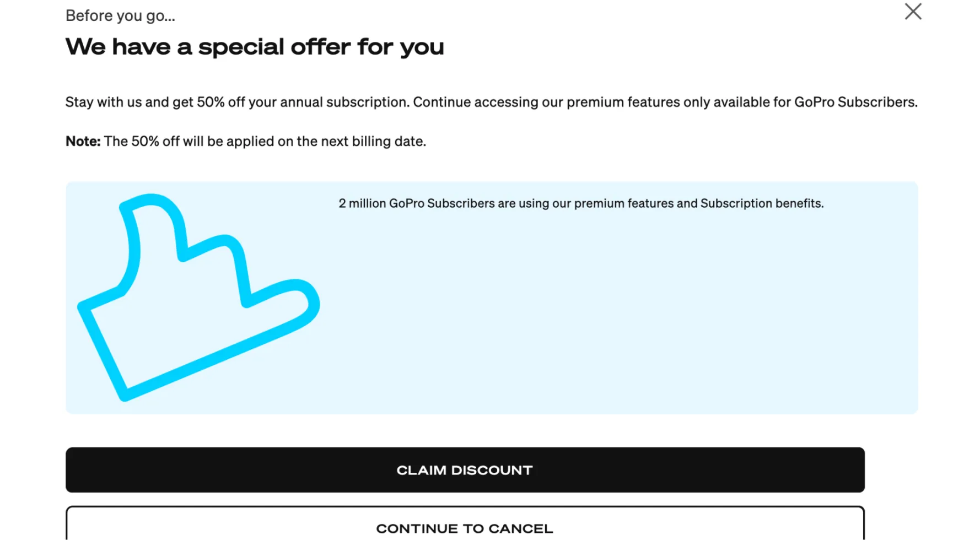Click the 'We have a special offer' heading

[254, 47]
